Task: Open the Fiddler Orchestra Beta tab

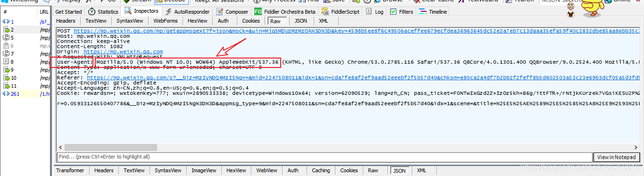Action: pyautogui.click(x=285, y=12)
